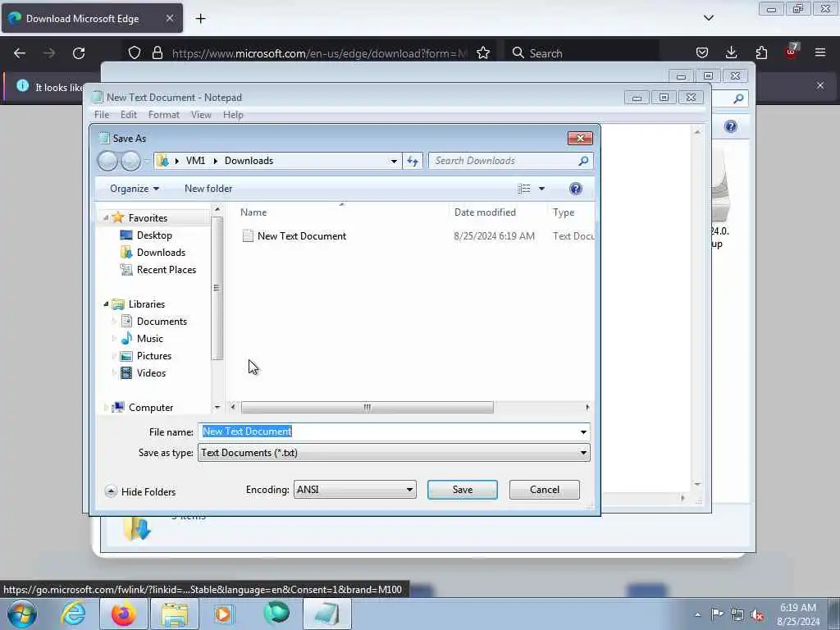Collapse the Libraries group
Viewport: 840px width, 630px height.
coord(106,304)
